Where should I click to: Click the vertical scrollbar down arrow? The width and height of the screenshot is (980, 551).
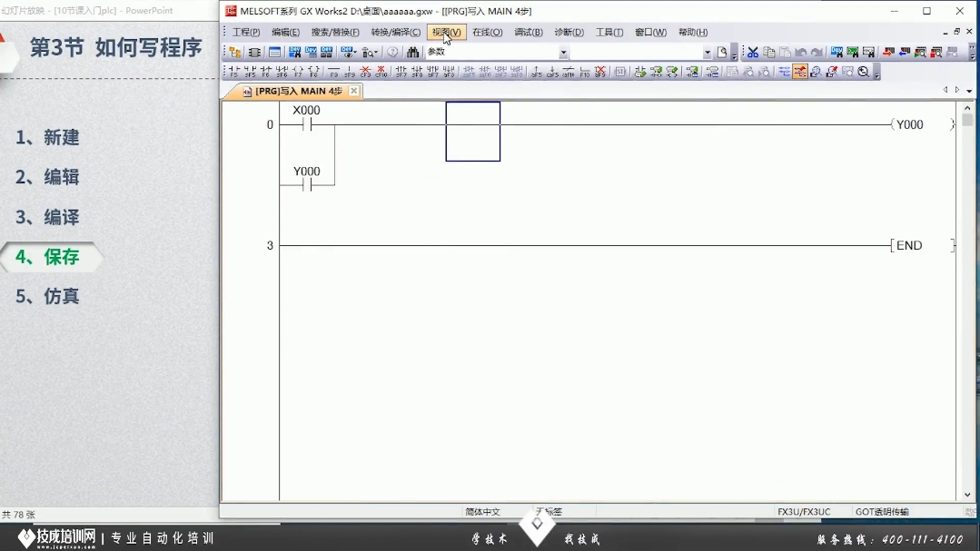coord(967,495)
